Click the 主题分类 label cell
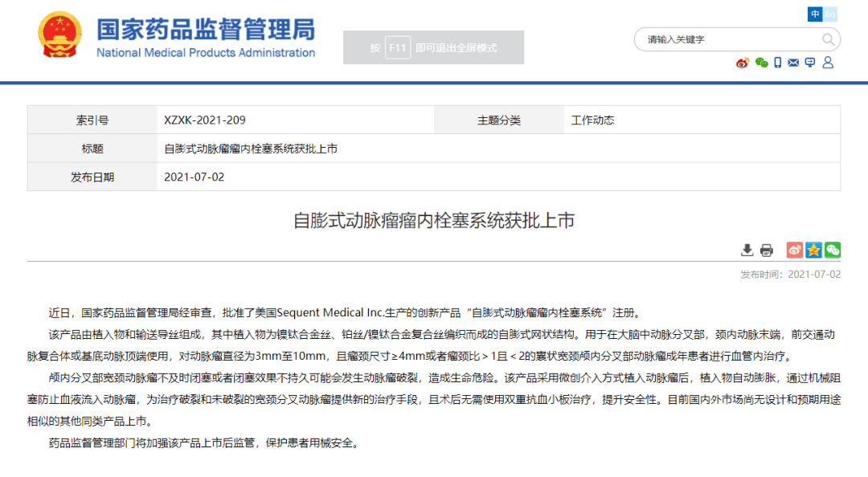The height and width of the screenshot is (477, 868). (x=499, y=120)
